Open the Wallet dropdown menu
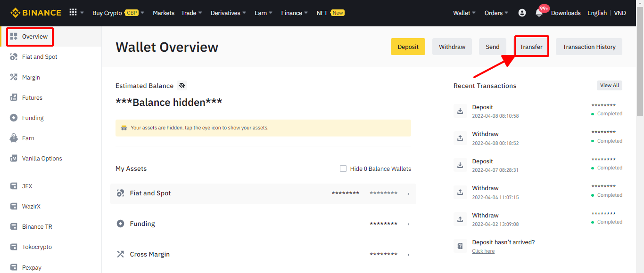This screenshot has width=644, height=273. [464, 13]
